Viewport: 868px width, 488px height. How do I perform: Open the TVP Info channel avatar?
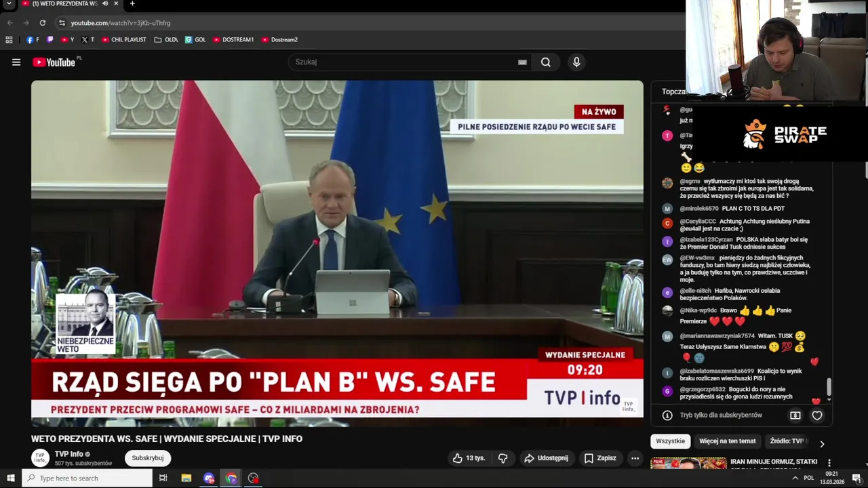[x=40, y=457]
